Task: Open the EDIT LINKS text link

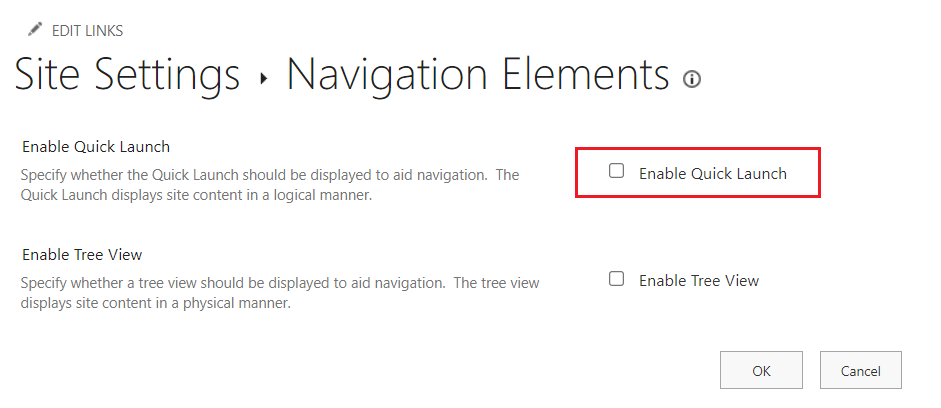Action: pyautogui.click(x=87, y=31)
